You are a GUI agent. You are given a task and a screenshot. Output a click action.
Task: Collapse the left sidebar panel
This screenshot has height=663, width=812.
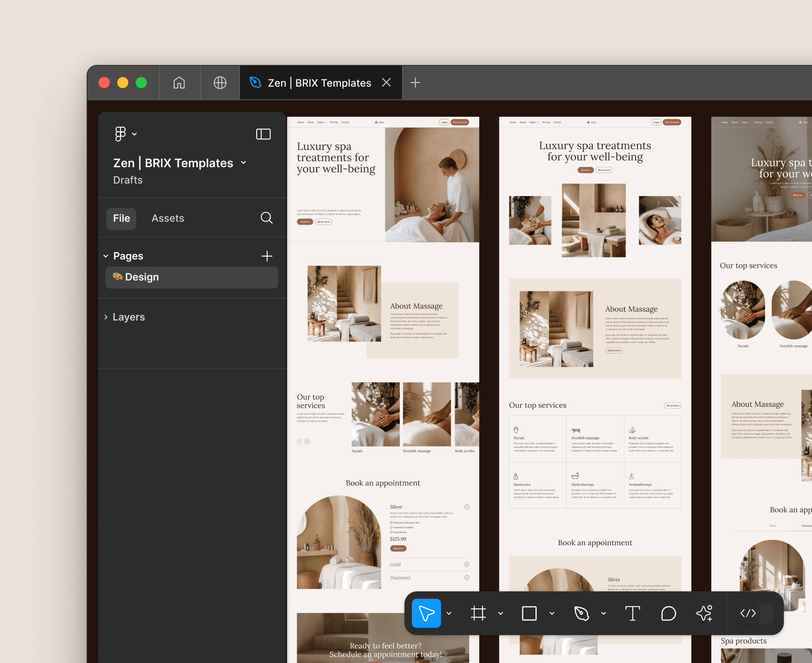tap(263, 134)
